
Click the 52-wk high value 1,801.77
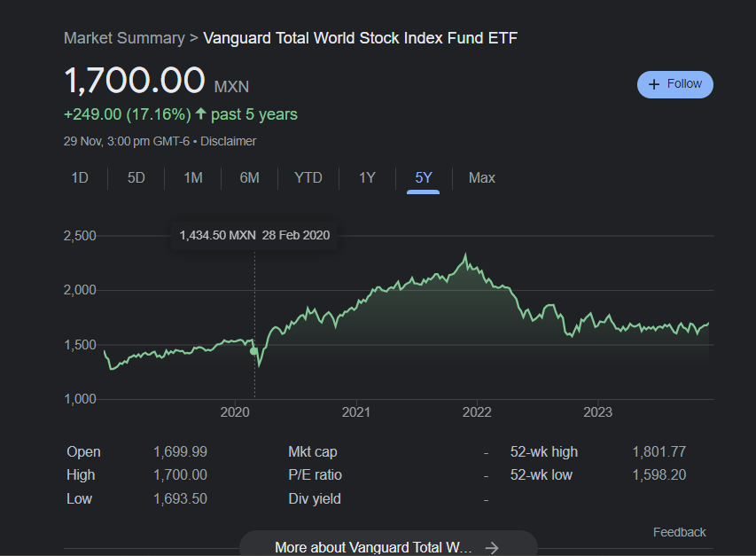pyautogui.click(x=659, y=452)
